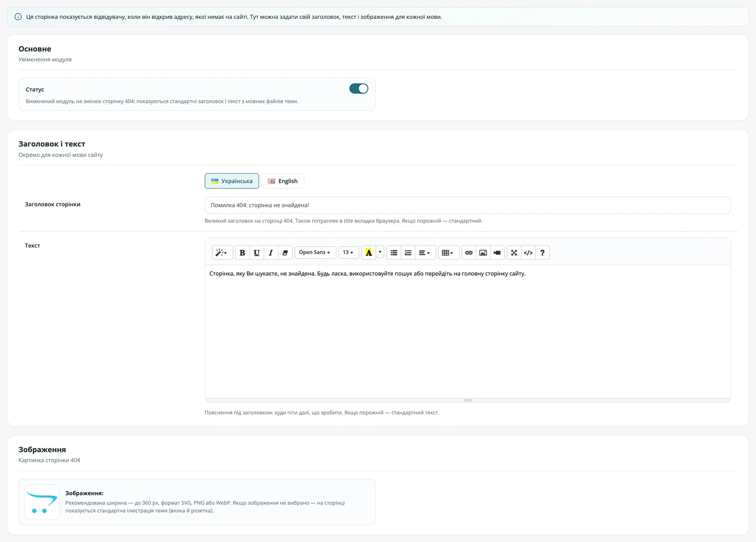The image size is (756, 542).
Task: Select the English language tab
Action: (x=283, y=181)
